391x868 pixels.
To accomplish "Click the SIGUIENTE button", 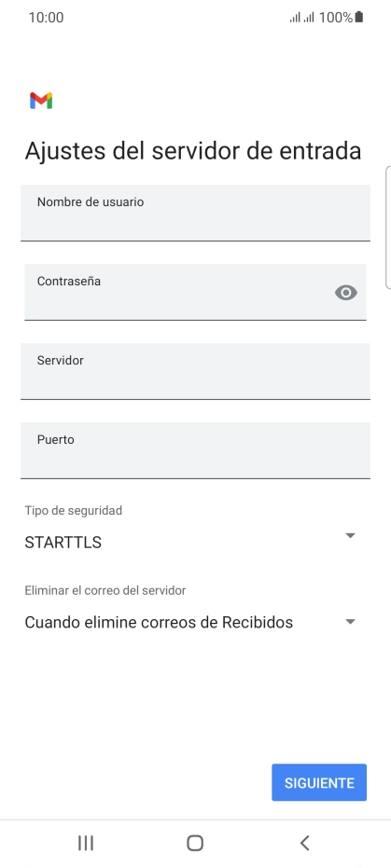I will click(x=319, y=783).
